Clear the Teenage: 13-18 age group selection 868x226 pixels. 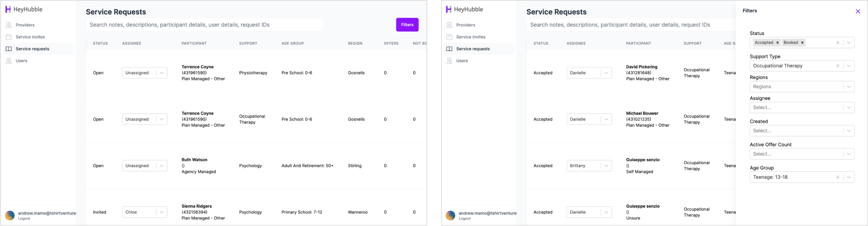(838, 177)
